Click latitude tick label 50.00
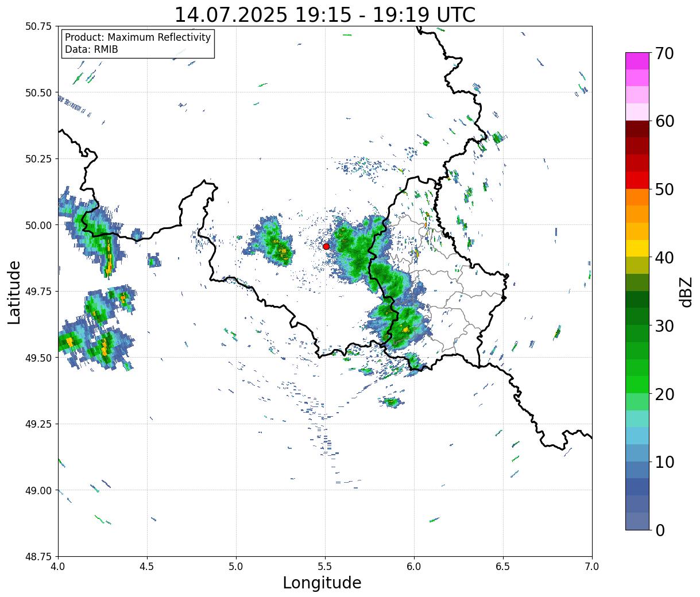This screenshot has width=700, height=597. pos(38,225)
